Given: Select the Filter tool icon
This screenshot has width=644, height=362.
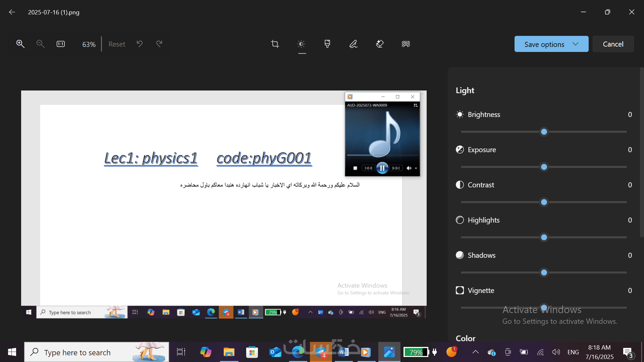Looking at the screenshot, I should click(327, 44).
